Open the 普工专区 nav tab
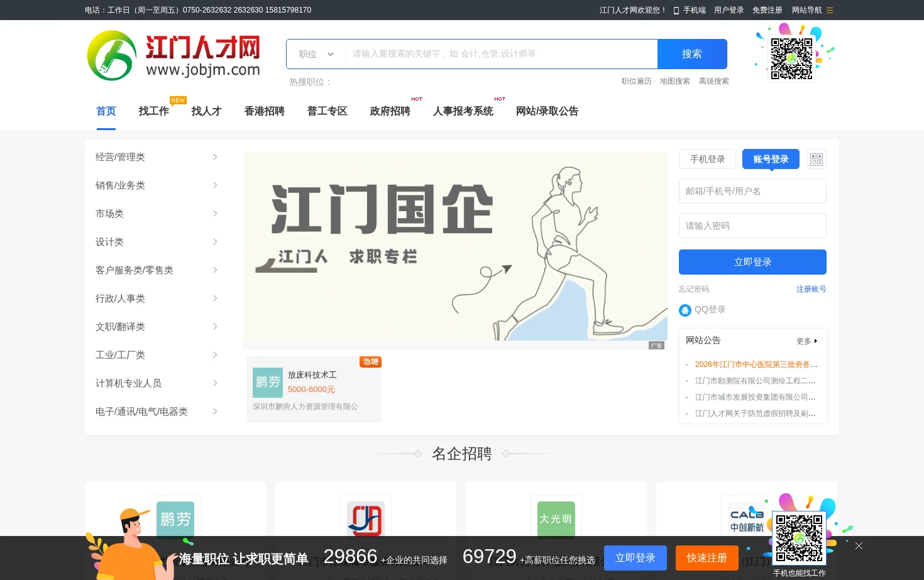This screenshot has width=924, height=580. tap(327, 111)
